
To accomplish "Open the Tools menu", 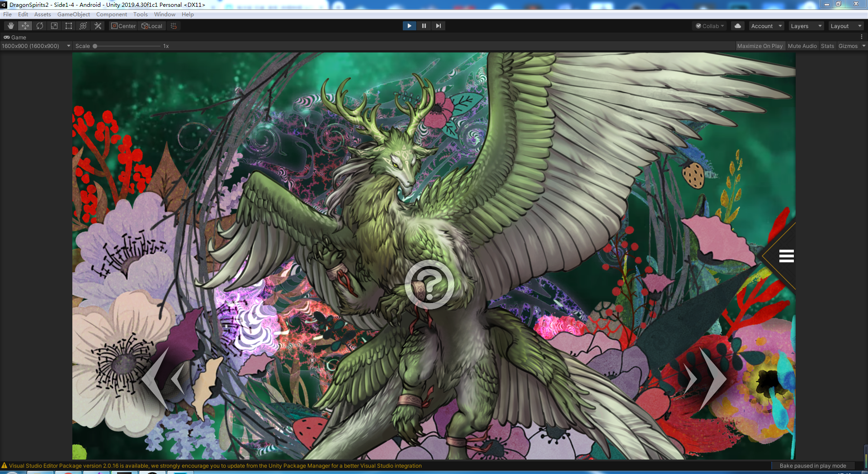I will (141, 14).
